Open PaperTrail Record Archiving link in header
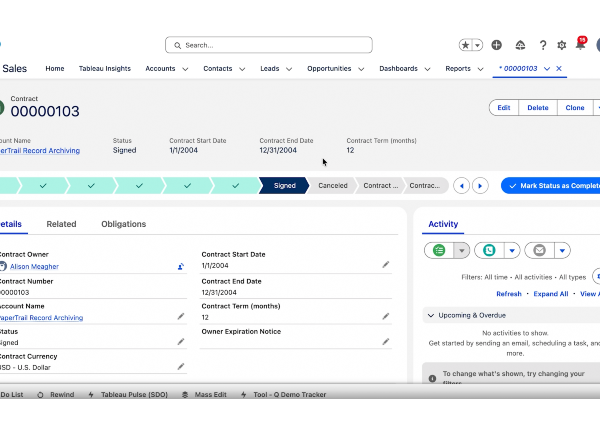The image size is (600, 433). 40,151
